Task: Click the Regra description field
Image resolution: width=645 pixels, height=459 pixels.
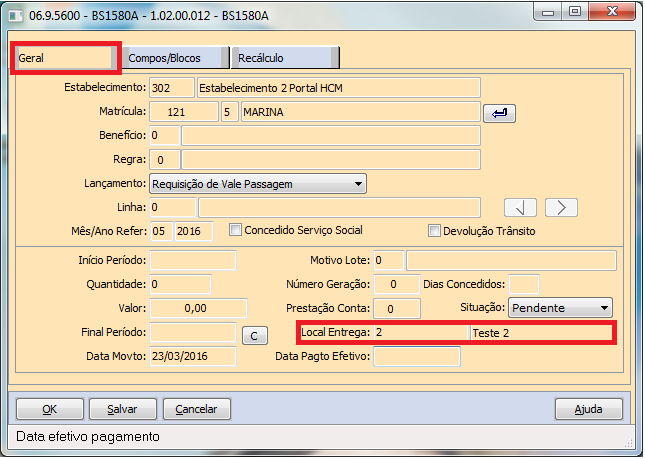Action: coord(331,160)
